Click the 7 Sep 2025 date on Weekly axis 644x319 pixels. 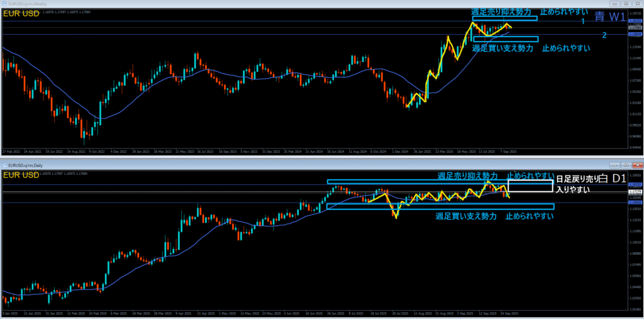pos(508,151)
